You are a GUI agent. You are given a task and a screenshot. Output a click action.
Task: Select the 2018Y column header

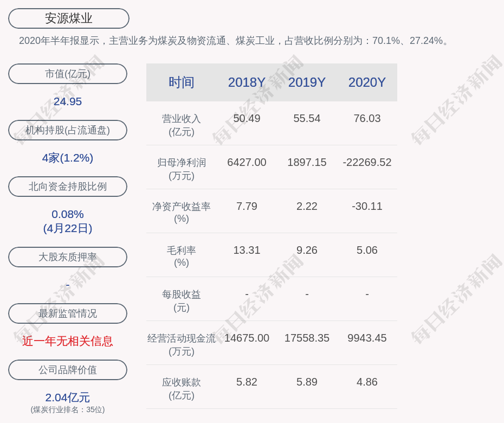(x=247, y=82)
